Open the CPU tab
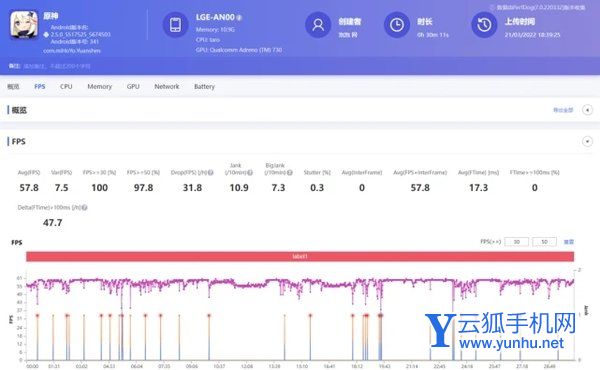This screenshot has height=370, width=600. [66, 86]
